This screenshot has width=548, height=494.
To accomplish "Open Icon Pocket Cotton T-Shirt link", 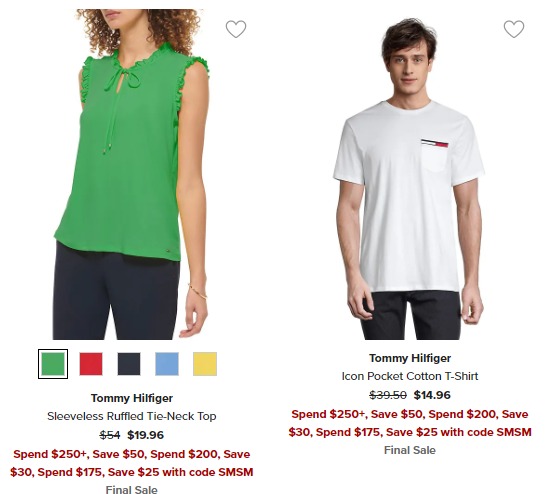I will click(410, 377).
